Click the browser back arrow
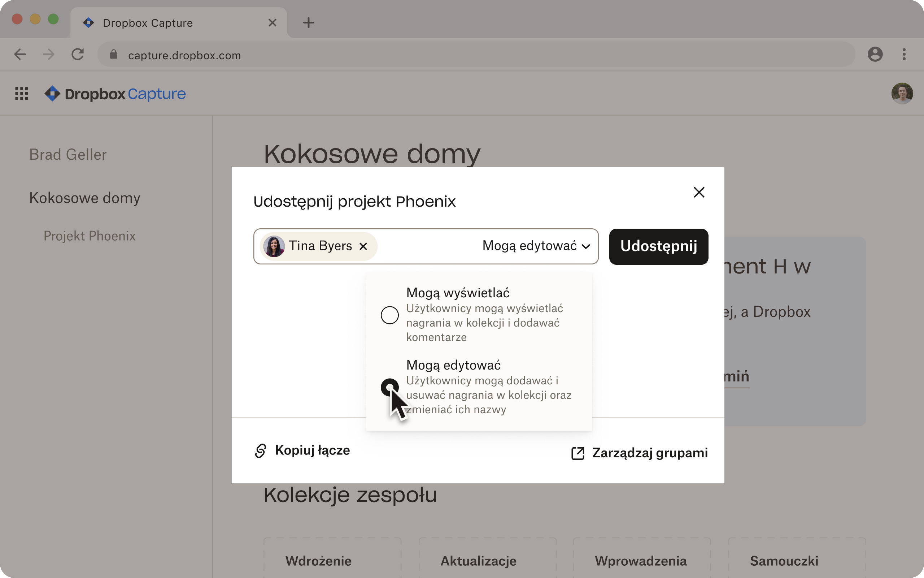The image size is (924, 578). [20, 55]
